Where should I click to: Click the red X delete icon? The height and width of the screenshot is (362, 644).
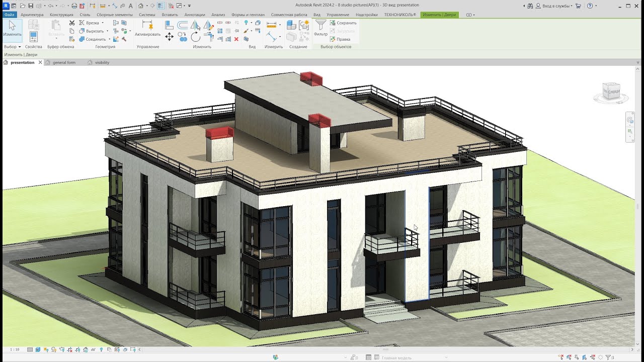[236, 39]
